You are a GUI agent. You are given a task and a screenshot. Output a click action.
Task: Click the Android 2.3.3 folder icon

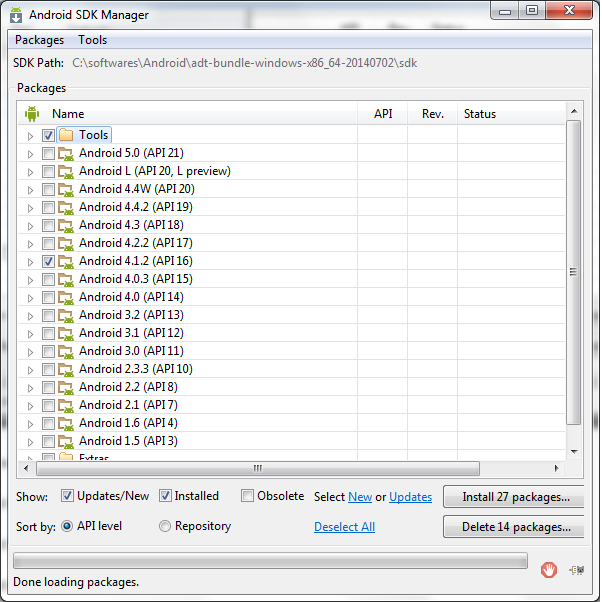[66, 369]
